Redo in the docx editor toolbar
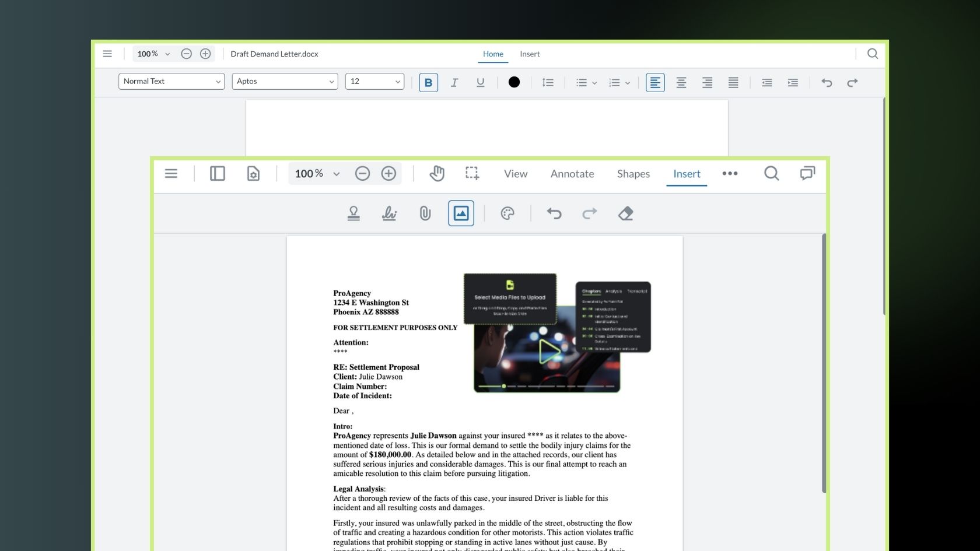 (x=852, y=82)
